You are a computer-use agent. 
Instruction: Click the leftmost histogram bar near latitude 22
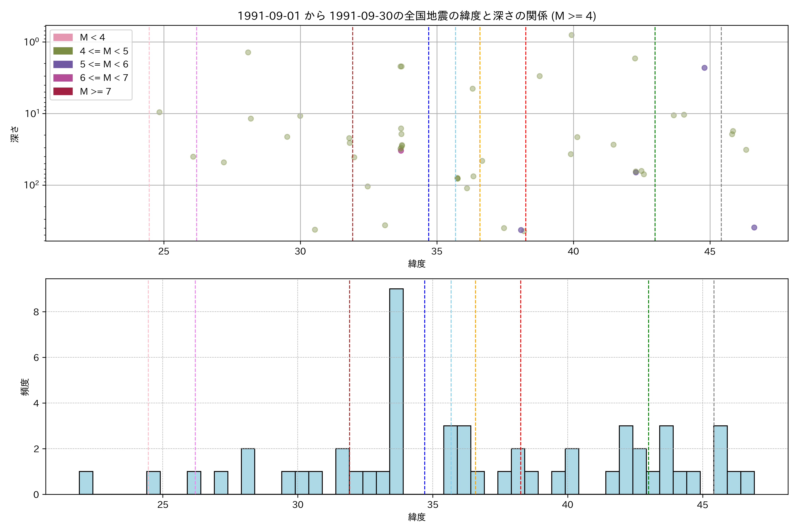[x=86, y=483]
